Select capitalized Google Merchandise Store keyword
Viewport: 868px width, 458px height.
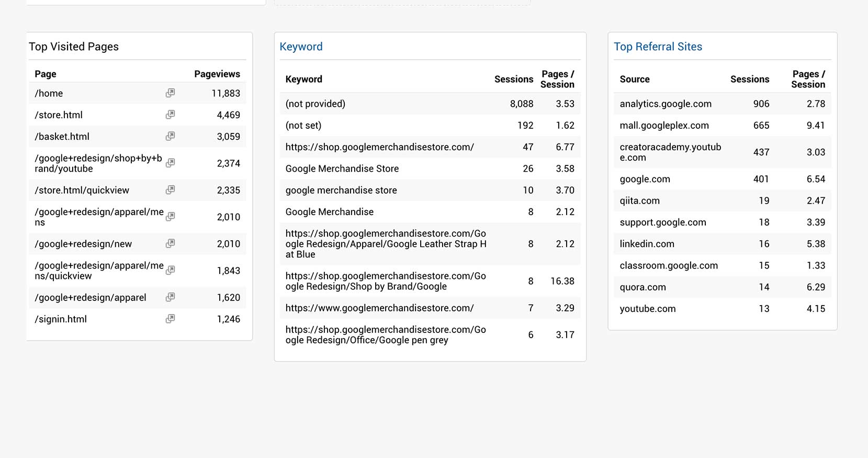[342, 169]
